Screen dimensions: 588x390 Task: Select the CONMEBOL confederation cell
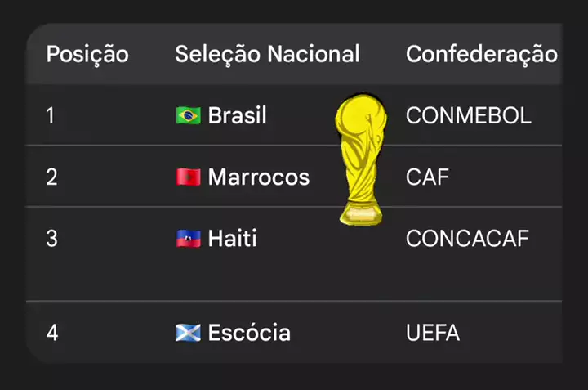point(469,115)
